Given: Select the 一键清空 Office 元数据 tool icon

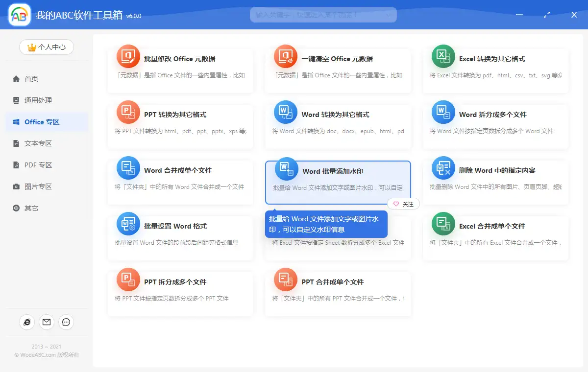Looking at the screenshot, I should click(286, 55).
